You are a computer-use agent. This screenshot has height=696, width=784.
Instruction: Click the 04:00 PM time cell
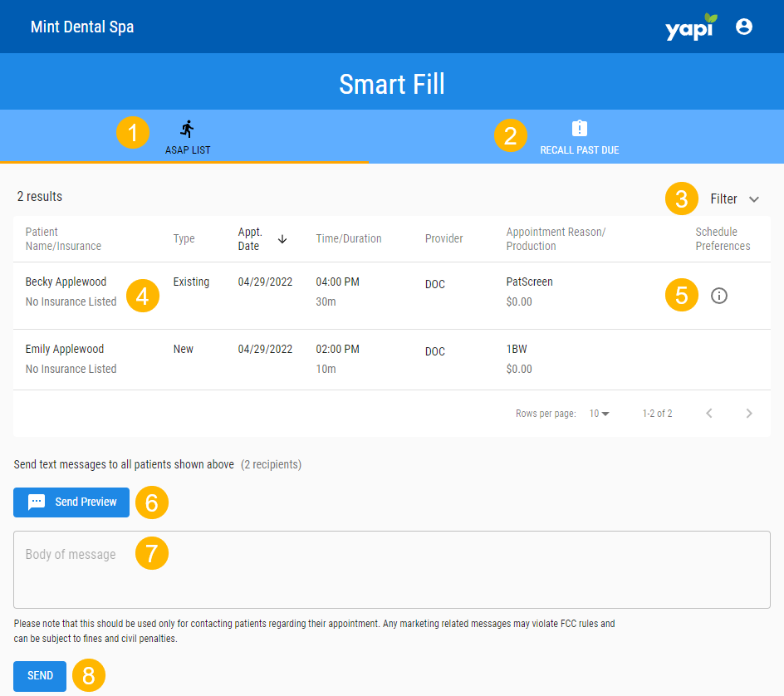pyautogui.click(x=337, y=282)
